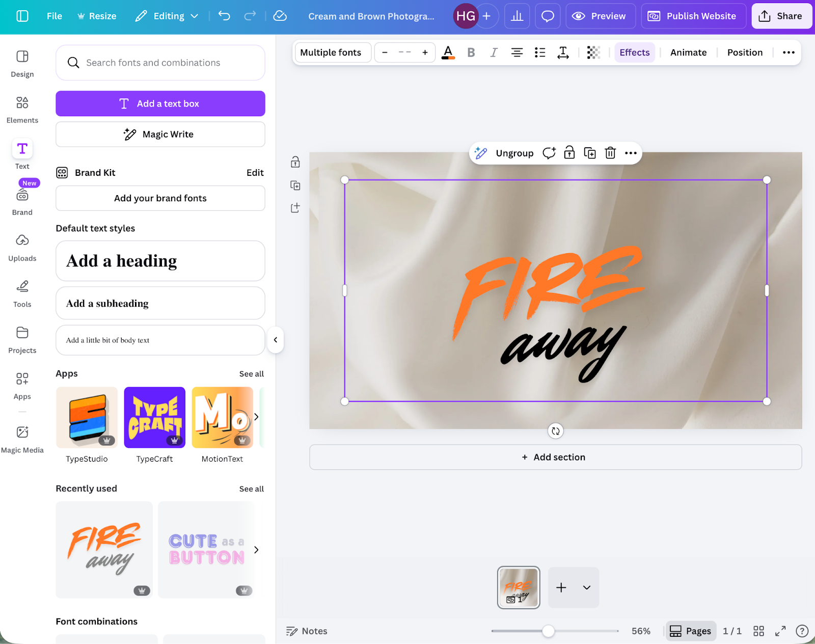Click the Add a text box button

coord(160,103)
